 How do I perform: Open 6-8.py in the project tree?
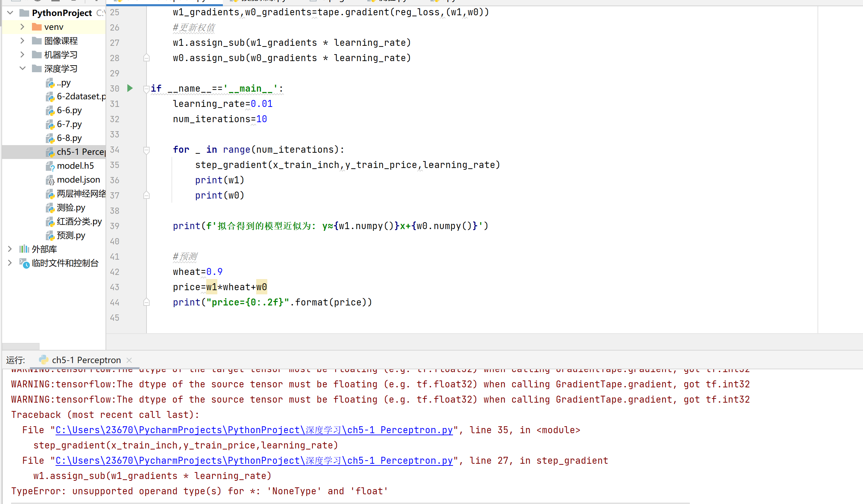tap(69, 138)
